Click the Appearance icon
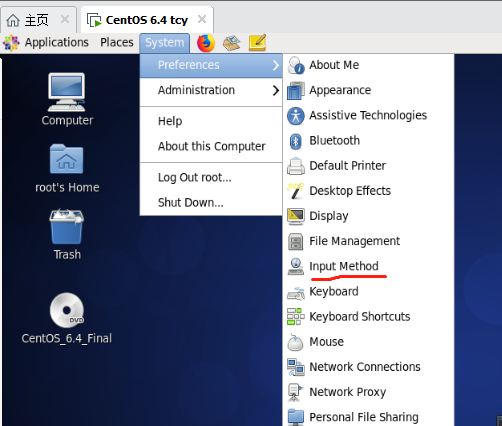Image resolution: width=502 pixels, height=426 pixels. [x=296, y=90]
